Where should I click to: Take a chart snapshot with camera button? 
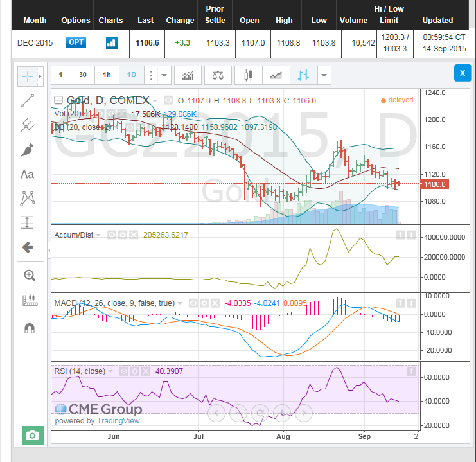32,435
